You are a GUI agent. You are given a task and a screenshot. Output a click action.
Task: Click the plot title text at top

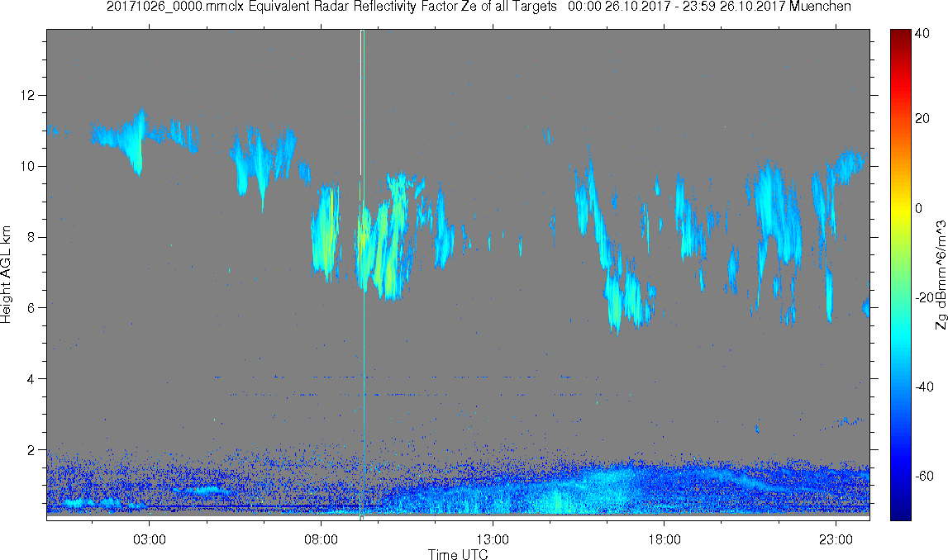pyautogui.click(x=479, y=7)
